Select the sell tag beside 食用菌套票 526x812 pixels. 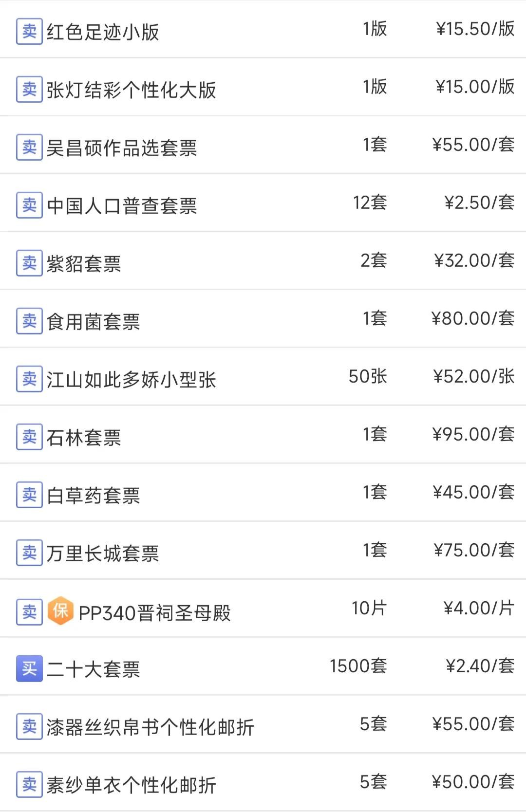tap(29, 321)
